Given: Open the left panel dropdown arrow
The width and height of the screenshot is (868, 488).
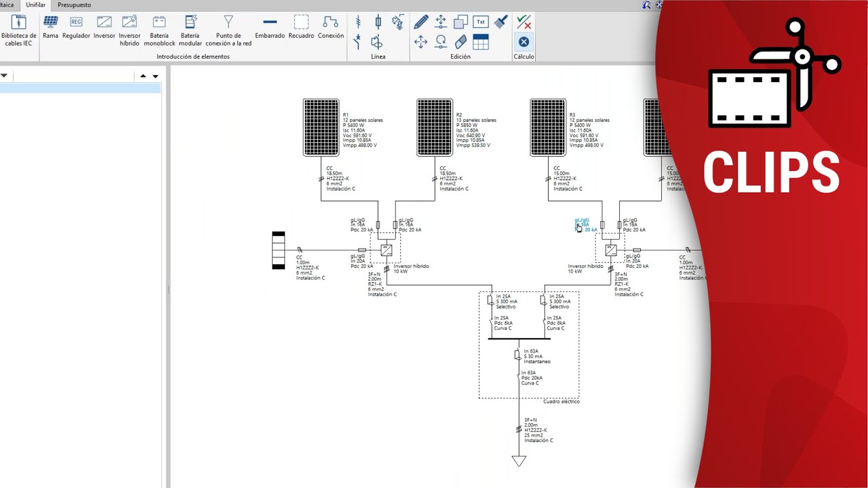Looking at the screenshot, I should [4, 76].
